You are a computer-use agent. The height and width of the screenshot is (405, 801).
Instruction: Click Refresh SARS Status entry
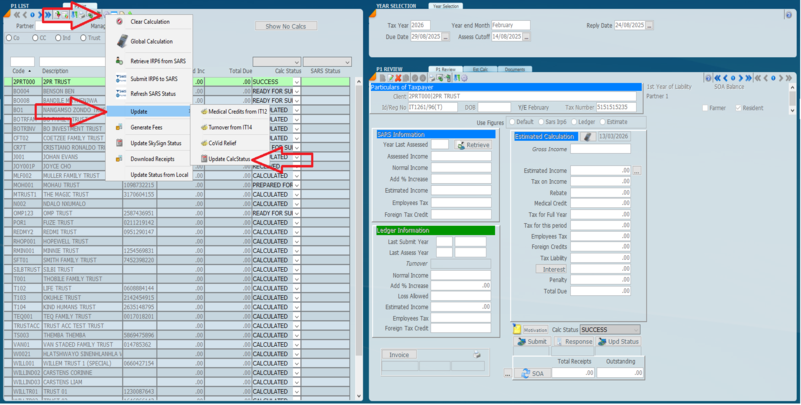[119, 93]
